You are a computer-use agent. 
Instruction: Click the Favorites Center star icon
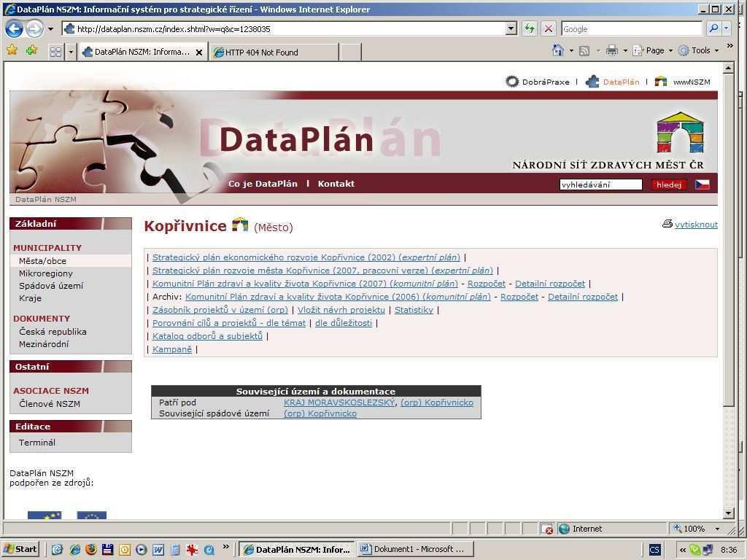coord(12,50)
